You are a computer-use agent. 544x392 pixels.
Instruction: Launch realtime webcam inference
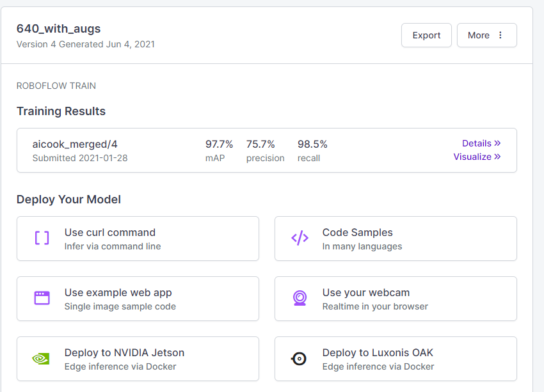click(395, 298)
